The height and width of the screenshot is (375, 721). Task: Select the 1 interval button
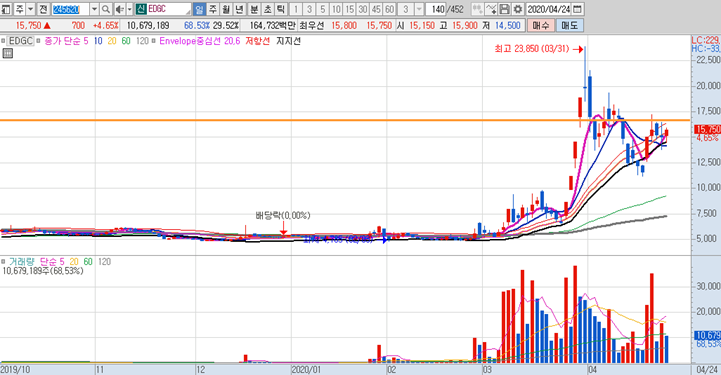296,9
